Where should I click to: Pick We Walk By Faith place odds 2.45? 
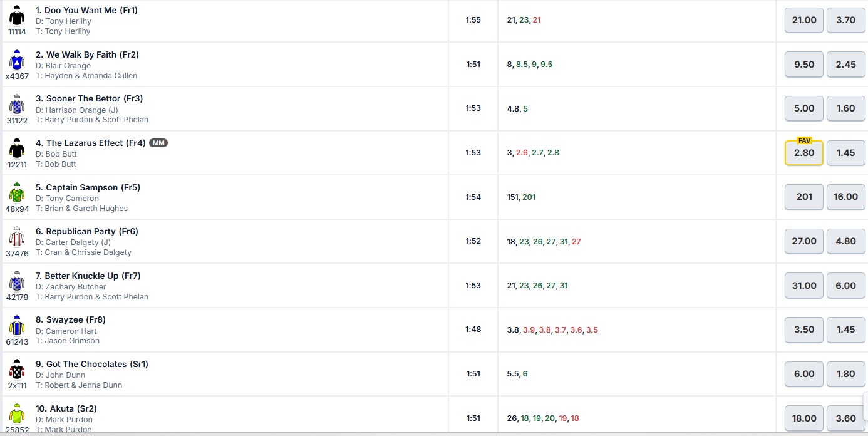tap(845, 65)
